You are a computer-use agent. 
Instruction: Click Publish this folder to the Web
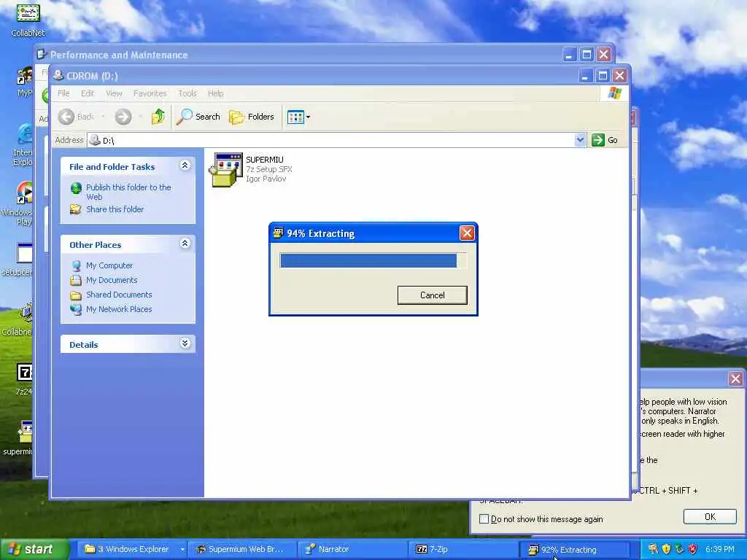128,192
